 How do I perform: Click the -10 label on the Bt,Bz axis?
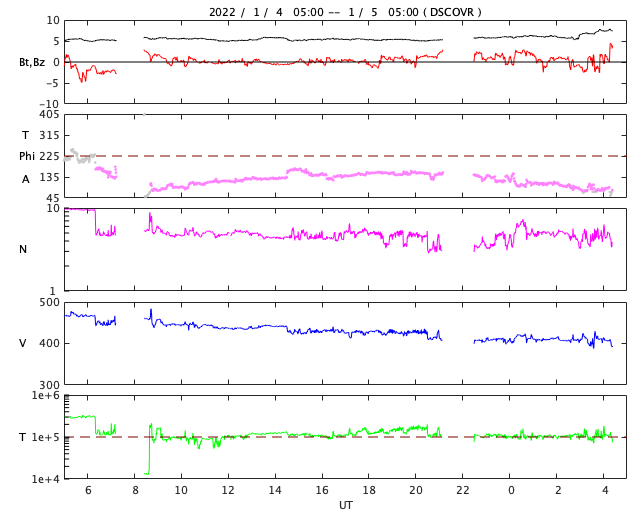[x=48, y=103]
